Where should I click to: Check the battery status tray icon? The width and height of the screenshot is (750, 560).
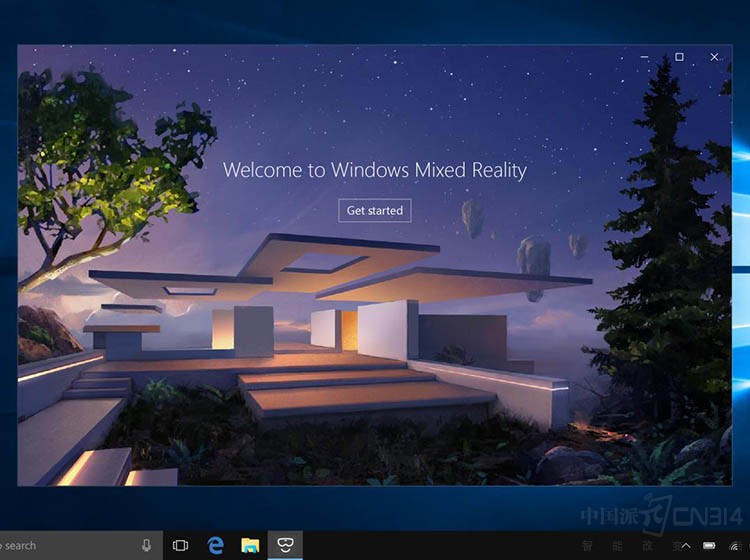tap(708, 545)
